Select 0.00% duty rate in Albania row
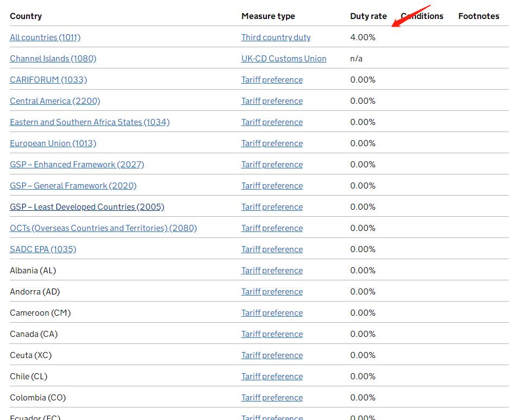The image size is (517, 420). pos(363,271)
